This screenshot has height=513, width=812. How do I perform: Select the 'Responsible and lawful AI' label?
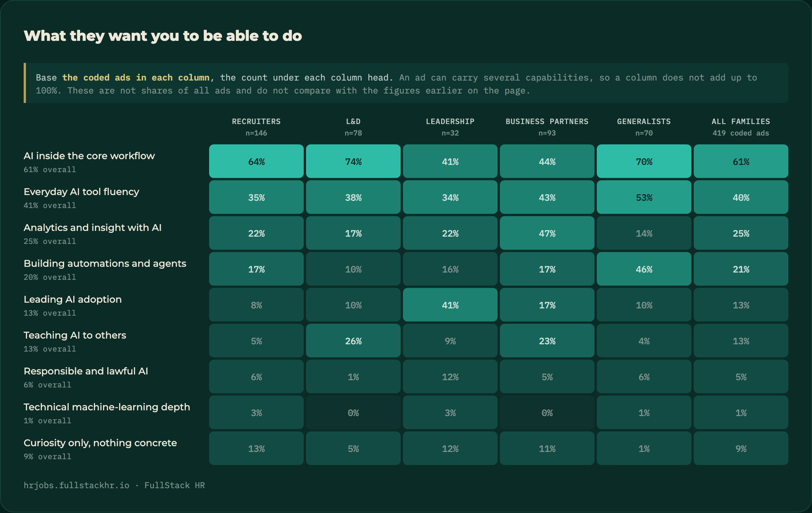click(x=86, y=371)
